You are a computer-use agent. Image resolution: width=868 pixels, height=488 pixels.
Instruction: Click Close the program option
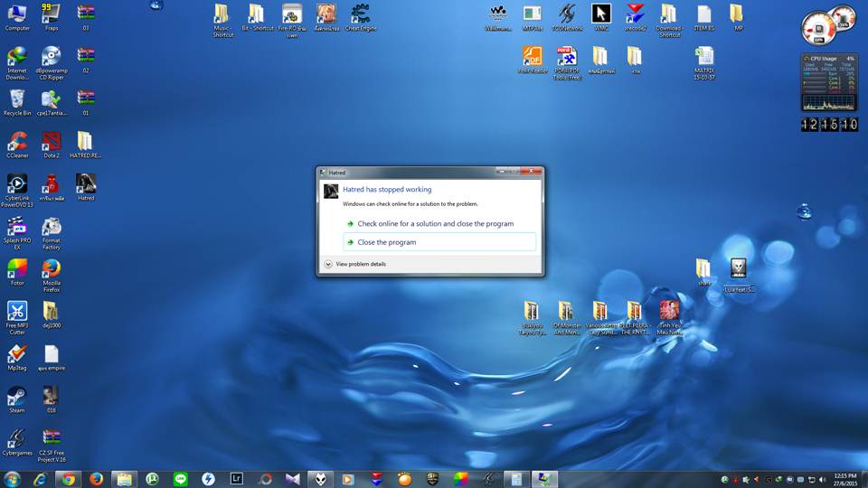pos(439,242)
